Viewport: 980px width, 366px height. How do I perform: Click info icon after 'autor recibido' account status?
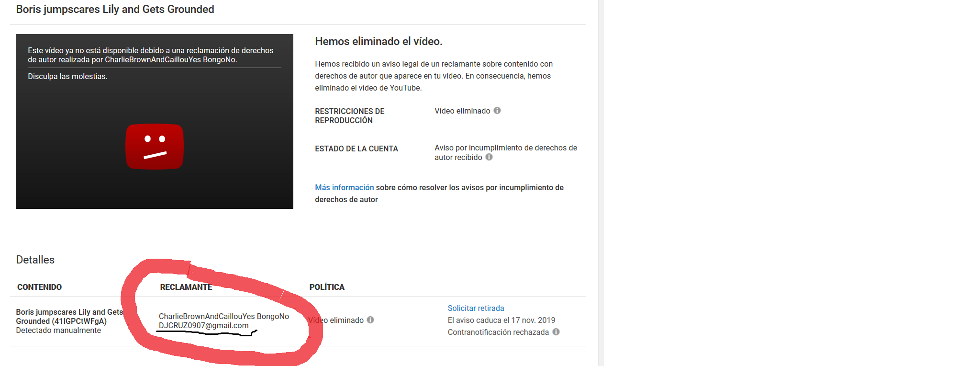point(489,157)
